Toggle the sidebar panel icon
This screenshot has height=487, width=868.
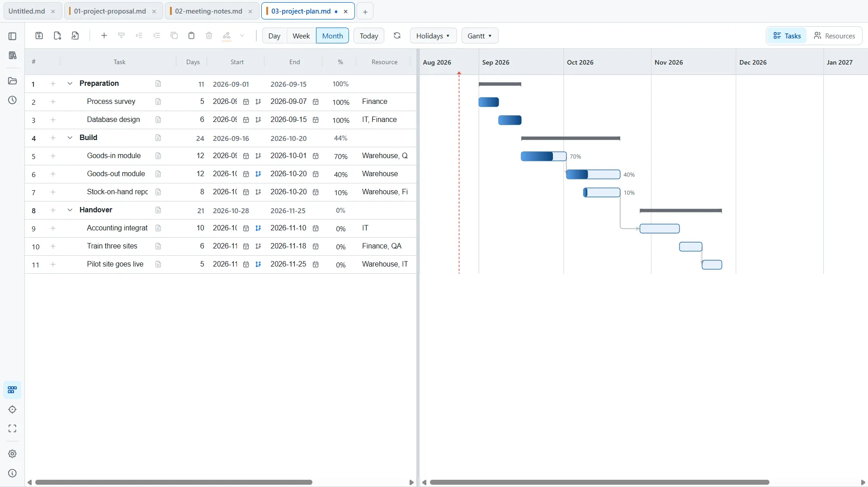13,36
